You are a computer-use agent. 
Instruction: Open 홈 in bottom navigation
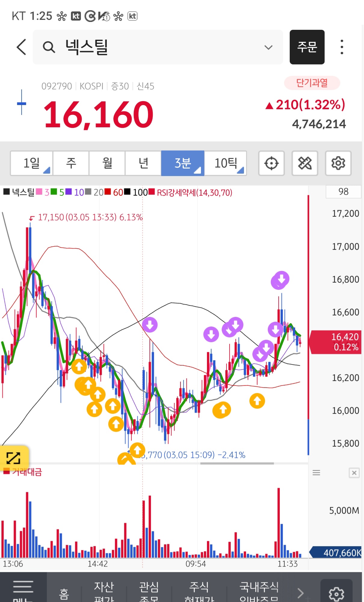pos(64,594)
